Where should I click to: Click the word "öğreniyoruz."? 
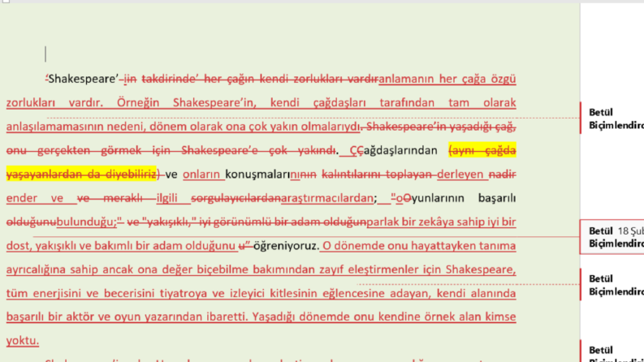(x=286, y=246)
